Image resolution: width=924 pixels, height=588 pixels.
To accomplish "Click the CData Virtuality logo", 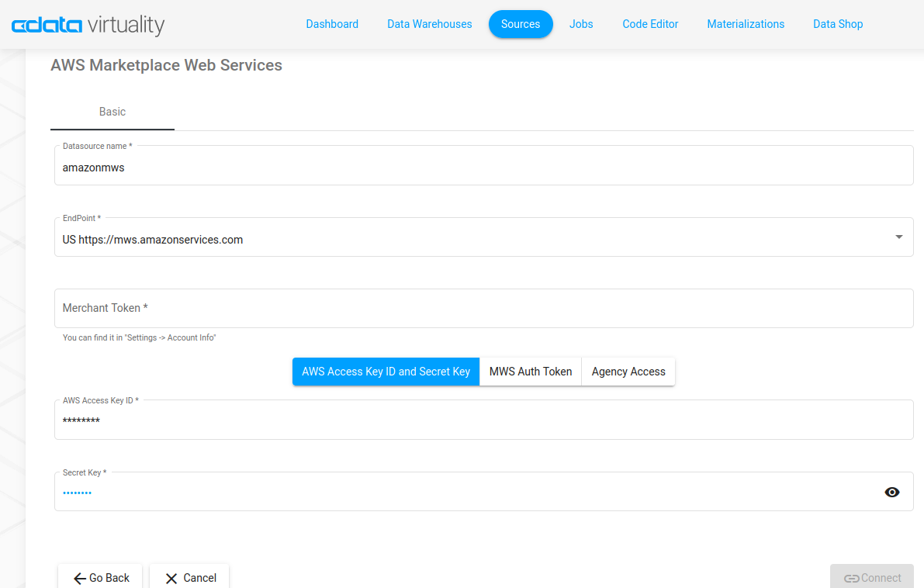I will point(88,24).
